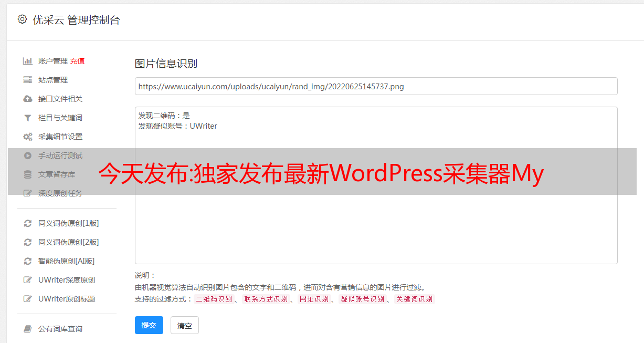Screen dimensions: 644x343
Task: Click the edit icon for 深度原创任务
Action: tap(28, 193)
